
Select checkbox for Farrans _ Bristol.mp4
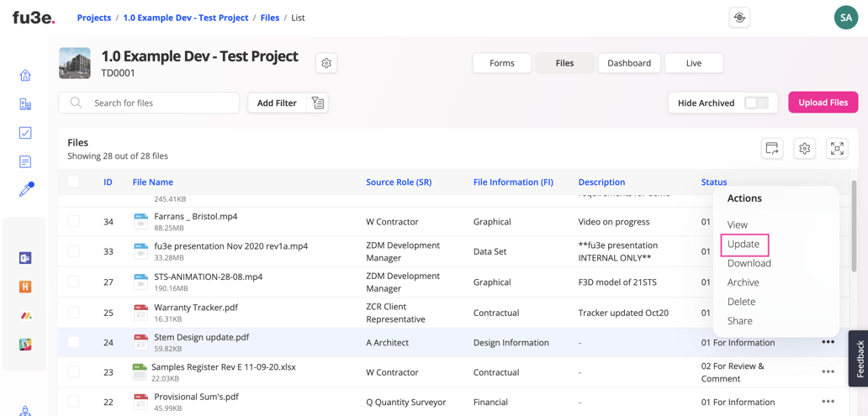74,222
